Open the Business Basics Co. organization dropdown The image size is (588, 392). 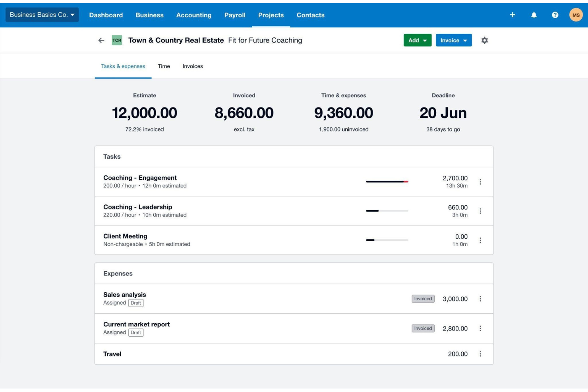tap(41, 15)
